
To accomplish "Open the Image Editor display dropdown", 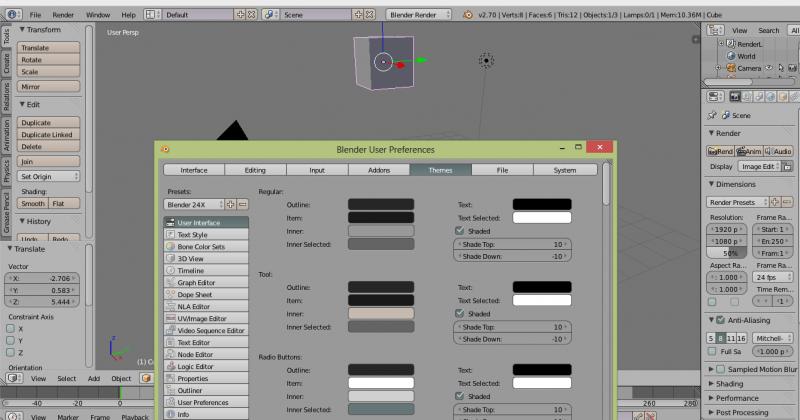I will click(x=759, y=166).
